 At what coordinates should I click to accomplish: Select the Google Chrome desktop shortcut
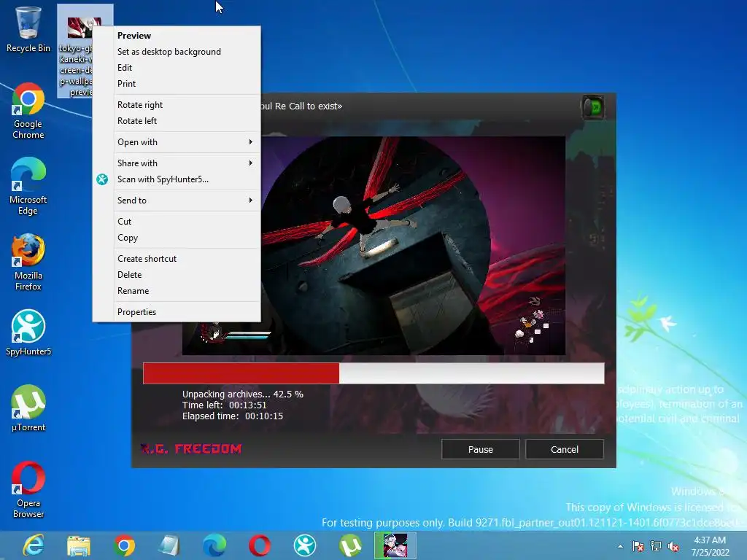click(x=28, y=111)
